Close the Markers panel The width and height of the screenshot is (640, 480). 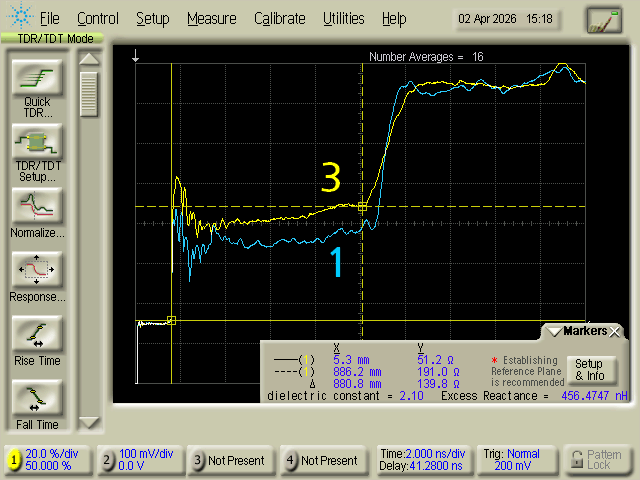click(615, 331)
